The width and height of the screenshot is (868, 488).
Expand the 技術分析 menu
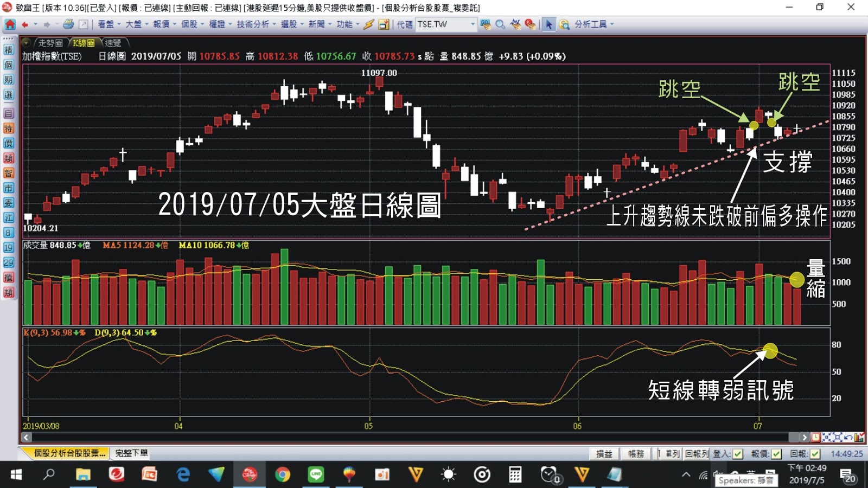[256, 24]
